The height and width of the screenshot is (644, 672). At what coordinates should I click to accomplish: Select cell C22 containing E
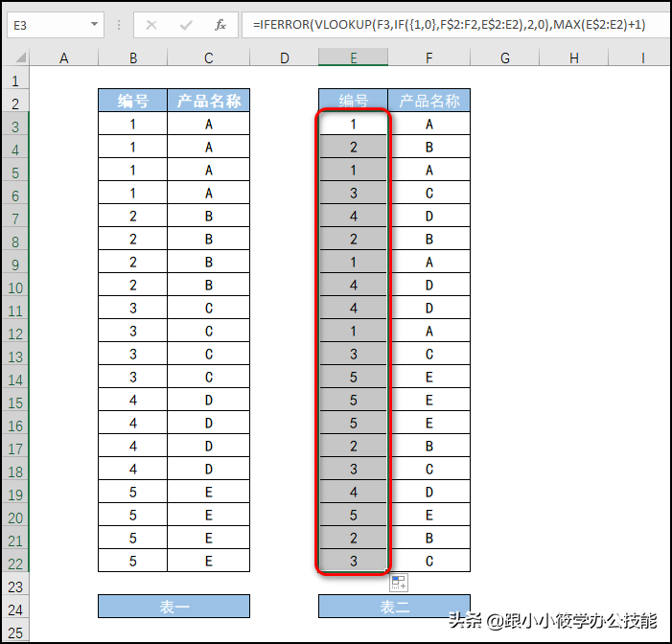209,561
